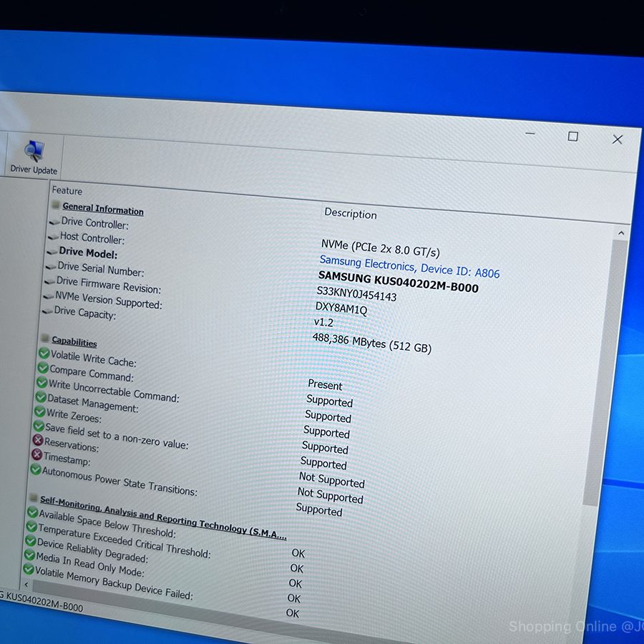Click check icon for Save field set row

[38, 426]
